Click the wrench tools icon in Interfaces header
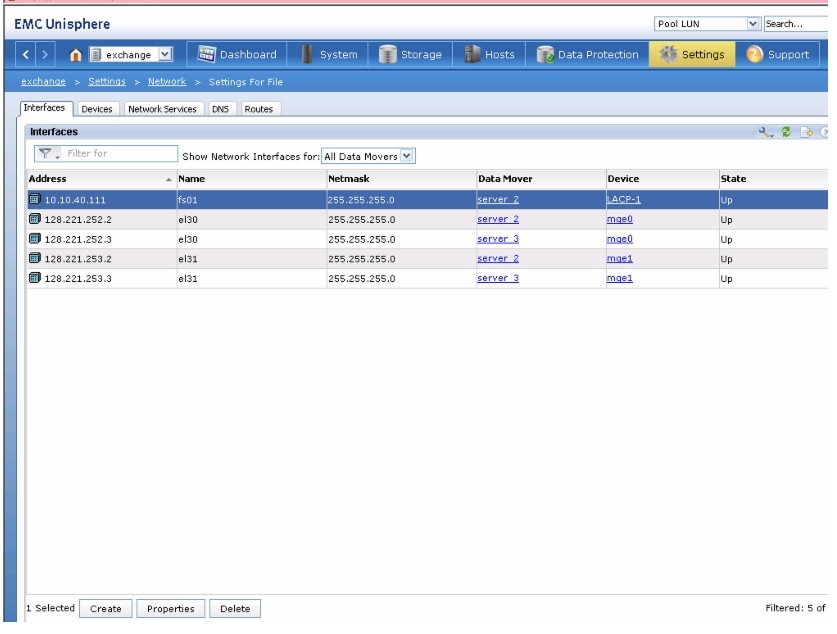837x634 pixels. 765,132
